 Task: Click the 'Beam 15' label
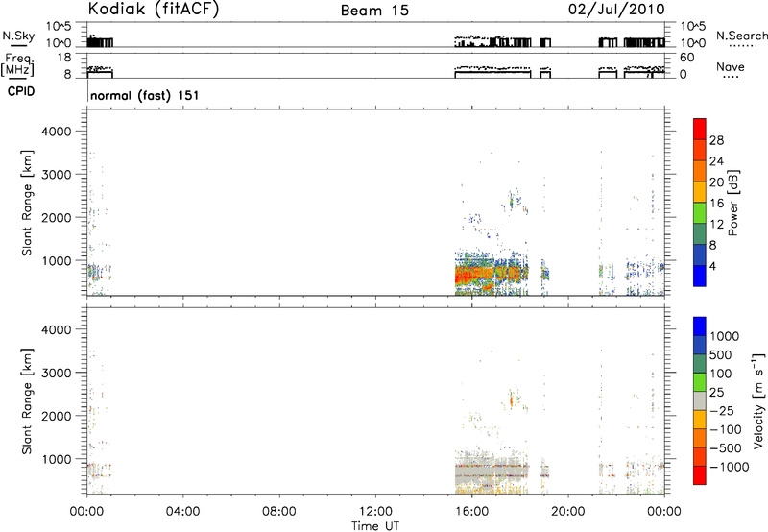(374, 11)
